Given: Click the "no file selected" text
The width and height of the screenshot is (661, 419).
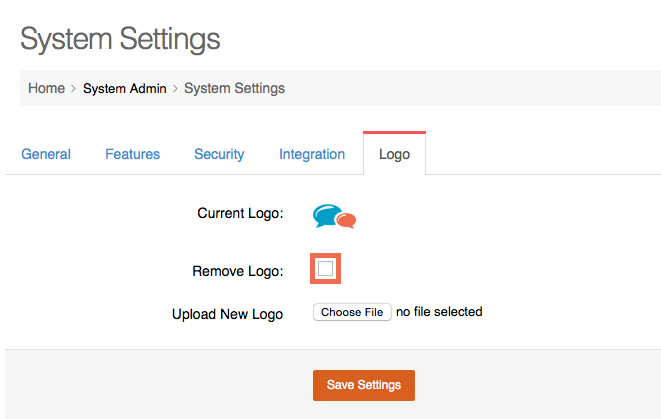Looking at the screenshot, I should pyautogui.click(x=439, y=312).
